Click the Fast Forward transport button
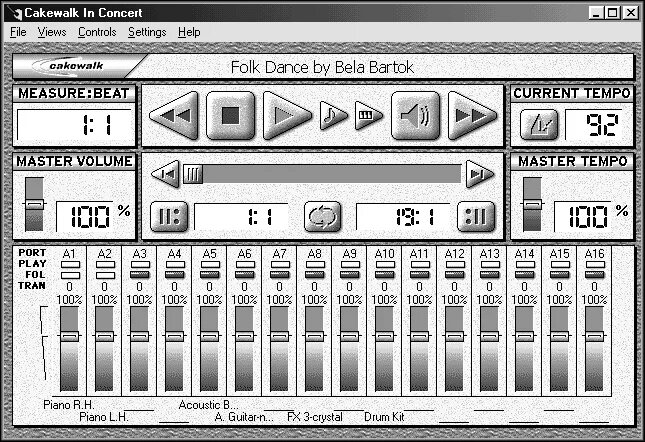645x442 pixels. pos(472,116)
